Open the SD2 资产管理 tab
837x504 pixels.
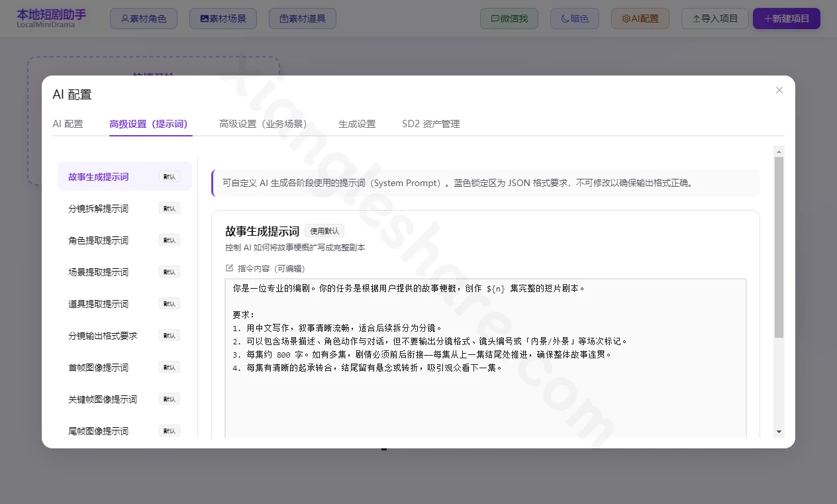click(430, 124)
